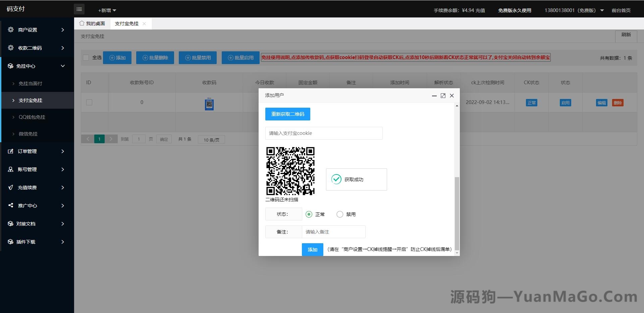Open the 10条/页 page size dropdown

211,140
